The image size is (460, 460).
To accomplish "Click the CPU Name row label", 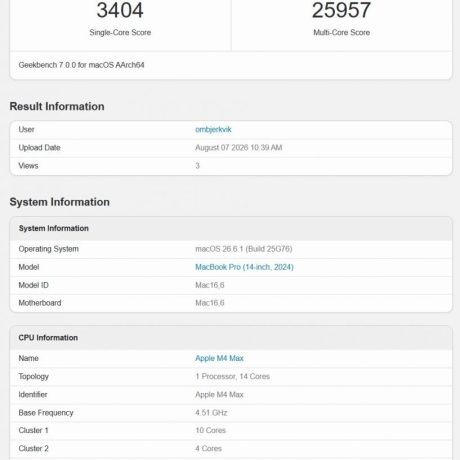I will click(28, 358).
